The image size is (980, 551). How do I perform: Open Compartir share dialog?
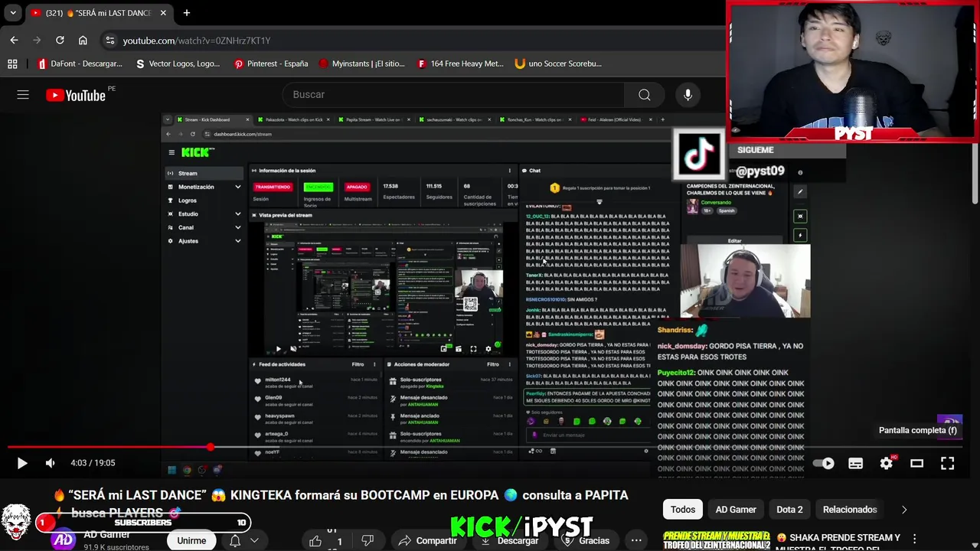[x=428, y=540]
